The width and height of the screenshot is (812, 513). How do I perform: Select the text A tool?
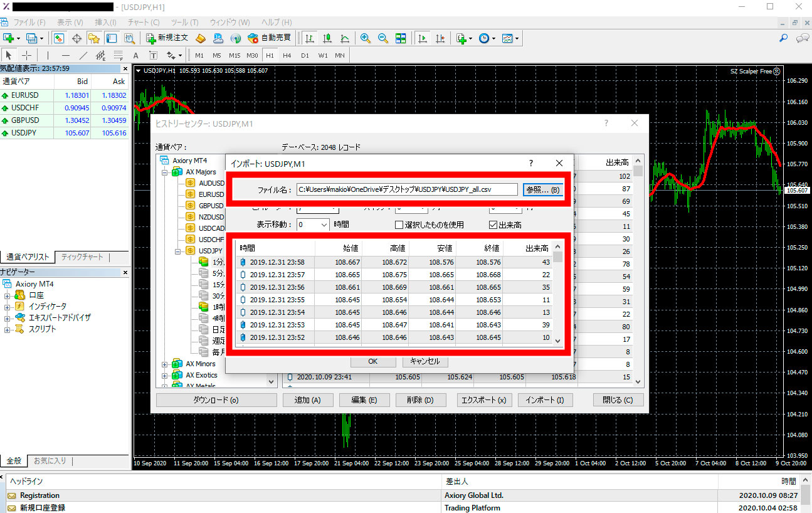pyautogui.click(x=135, y=55)
